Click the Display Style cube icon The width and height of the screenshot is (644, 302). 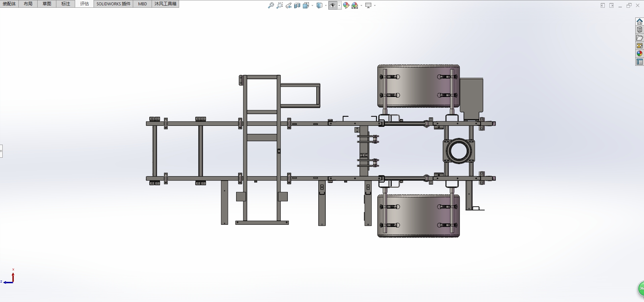320,5
